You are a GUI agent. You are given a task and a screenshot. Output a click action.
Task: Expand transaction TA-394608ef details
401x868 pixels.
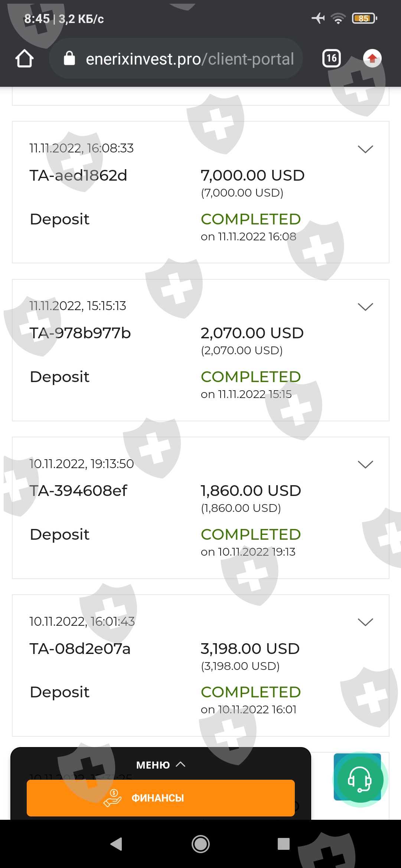[365, 464]
